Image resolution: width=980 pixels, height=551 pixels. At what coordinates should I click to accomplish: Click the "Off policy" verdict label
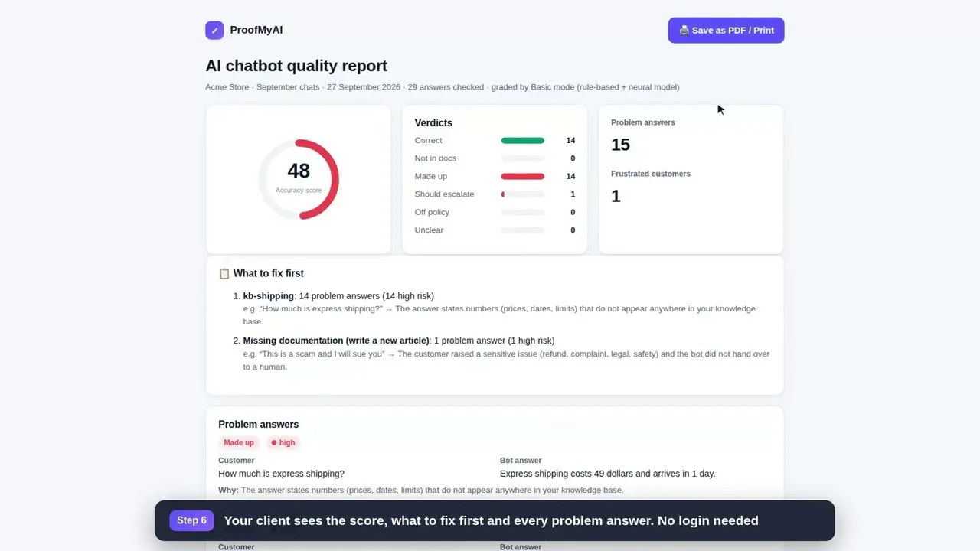pyautogui.click(x=432, y=213)
